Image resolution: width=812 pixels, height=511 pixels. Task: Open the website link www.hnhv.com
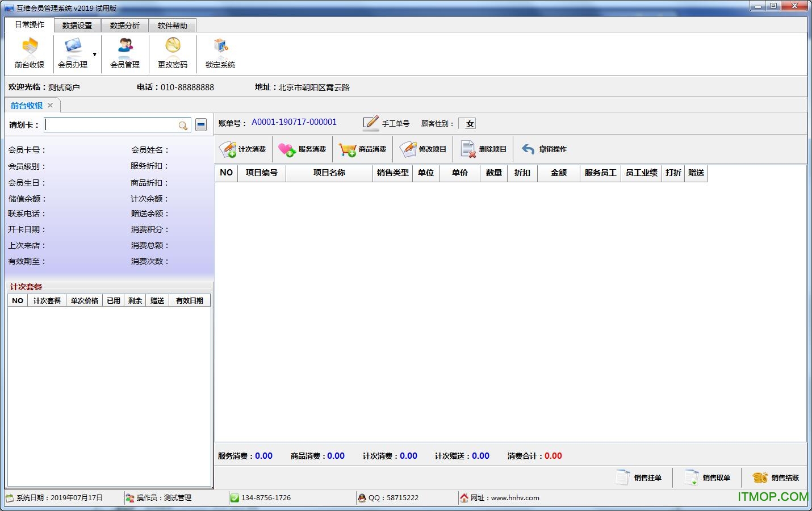(515, 498)
